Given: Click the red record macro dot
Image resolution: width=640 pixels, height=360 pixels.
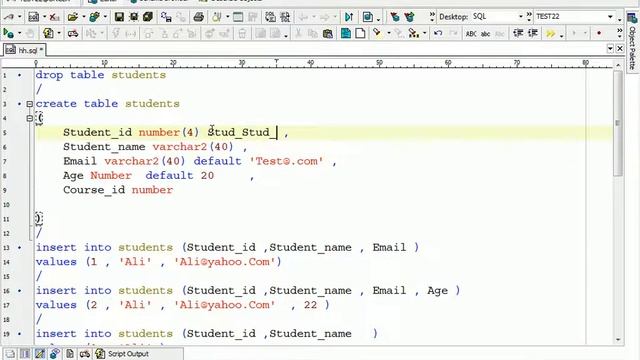Looking at the screenshot, I should point(599,33).
